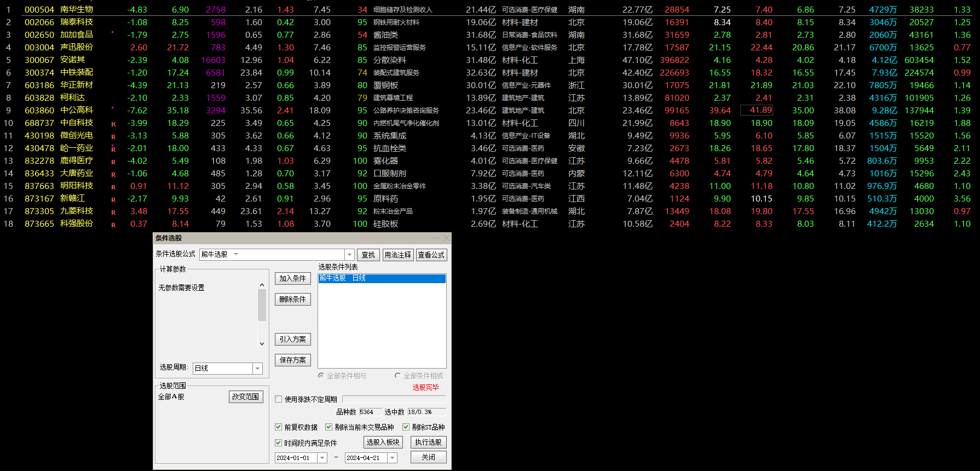The image size is (980, 471).
Task: Click 公路养护决策咨询服务 cell
Action: pyautogui.click(x=406, y=111)
